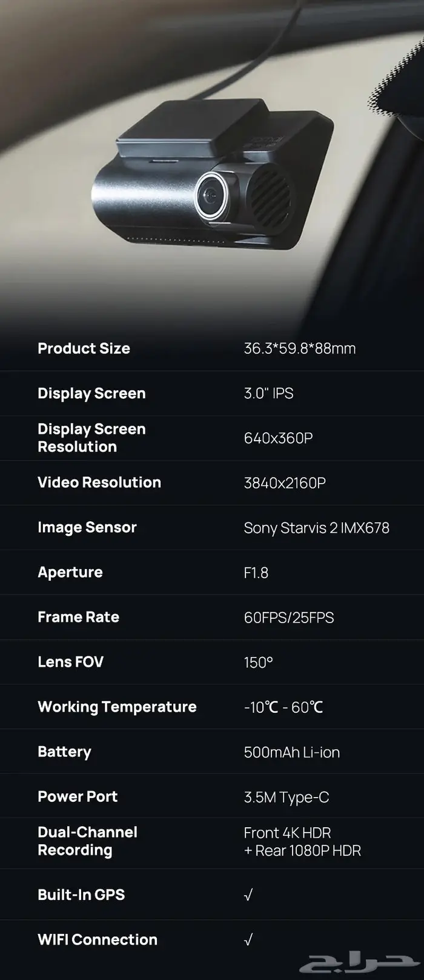
Task: Click the Sony Starvis 2 IMX678 text
Action: click(316, 528)
